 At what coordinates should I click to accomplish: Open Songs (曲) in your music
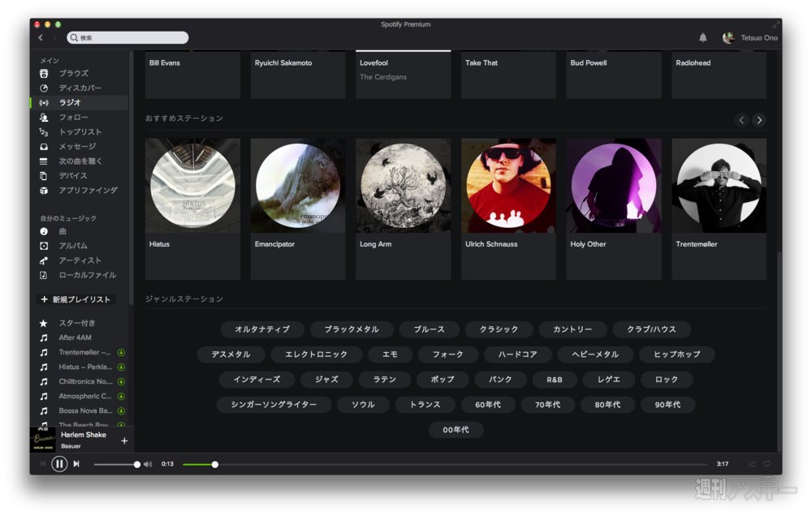63,231
